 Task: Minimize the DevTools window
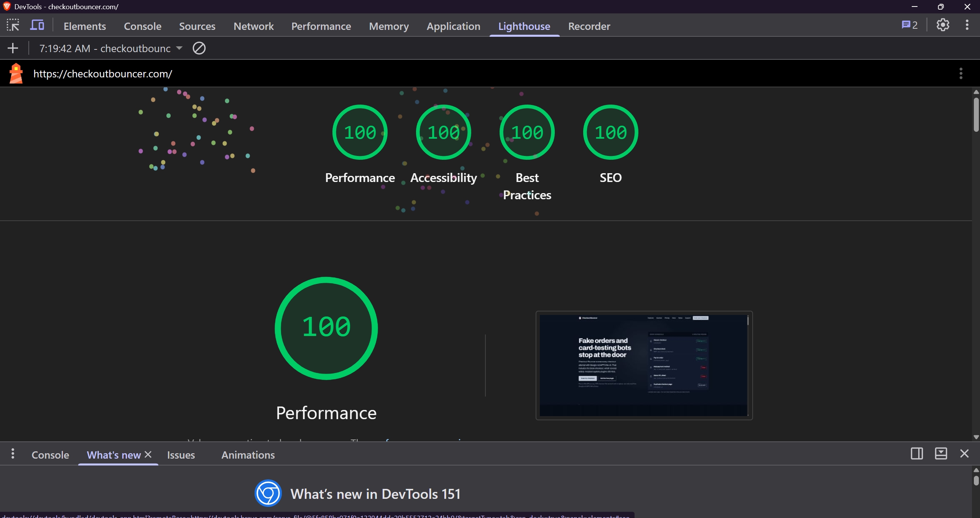(x=914, y=7)
